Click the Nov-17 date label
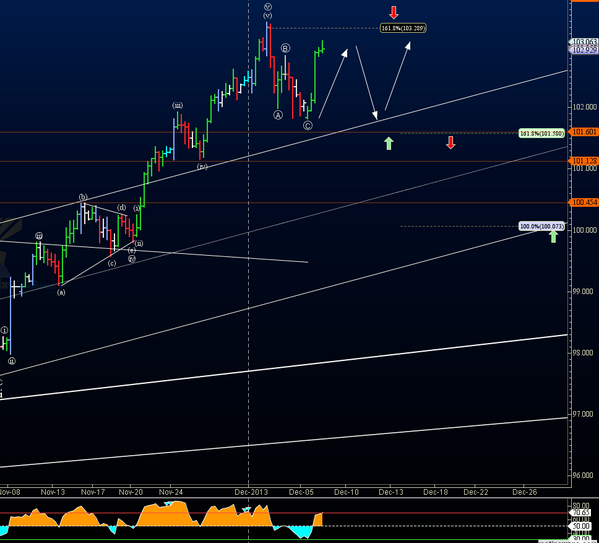Image resolution: width=599 pixels, height=543 pixels. tap(93, 492)
